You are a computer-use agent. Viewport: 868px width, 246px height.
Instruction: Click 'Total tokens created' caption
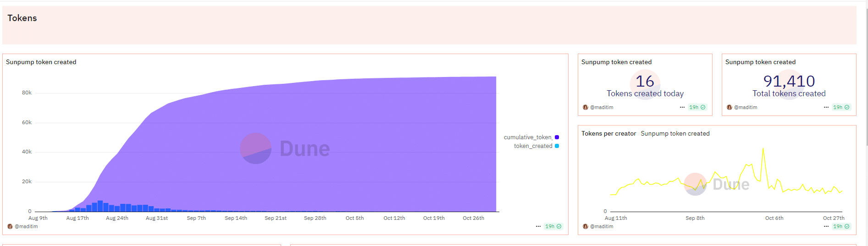click(x=789, y=93)
